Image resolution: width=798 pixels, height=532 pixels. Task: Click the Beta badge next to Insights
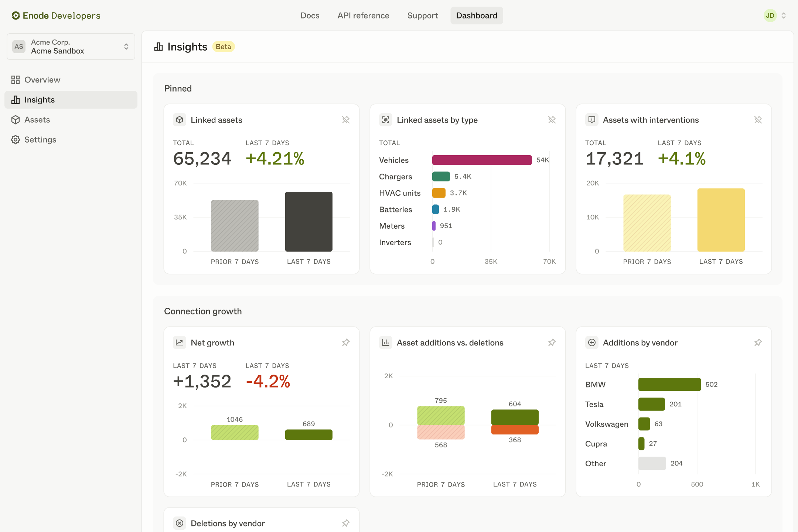(223, 47)
